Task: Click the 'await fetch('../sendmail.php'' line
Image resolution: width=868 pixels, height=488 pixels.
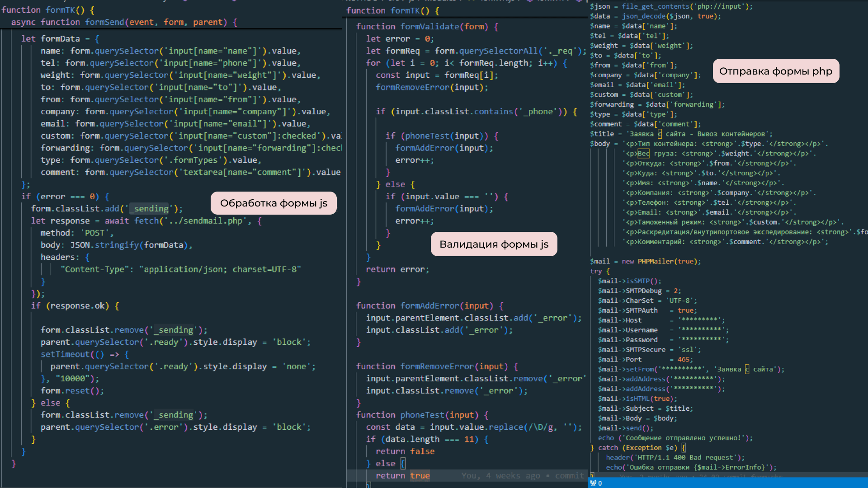Action: (146, 221)
